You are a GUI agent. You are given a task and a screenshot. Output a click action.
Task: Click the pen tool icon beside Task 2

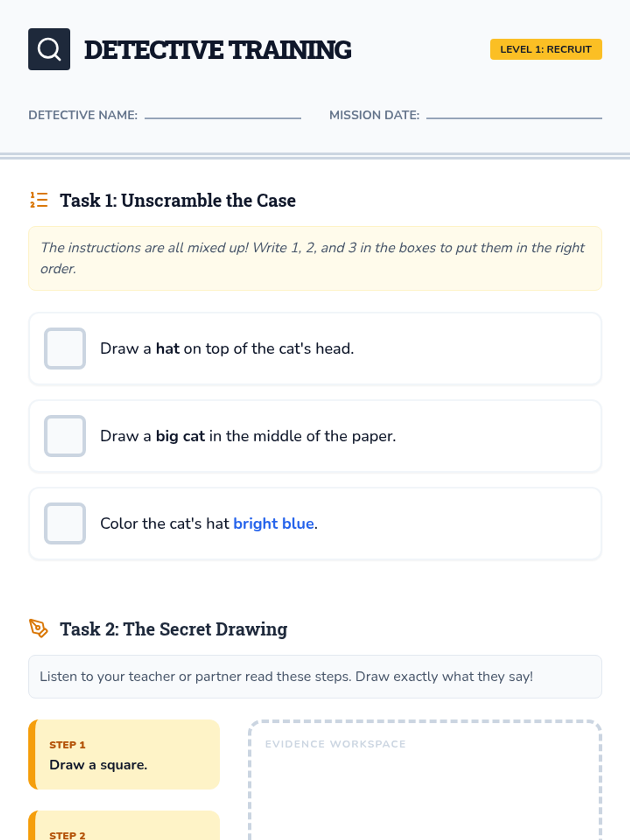tap(39, 628)
